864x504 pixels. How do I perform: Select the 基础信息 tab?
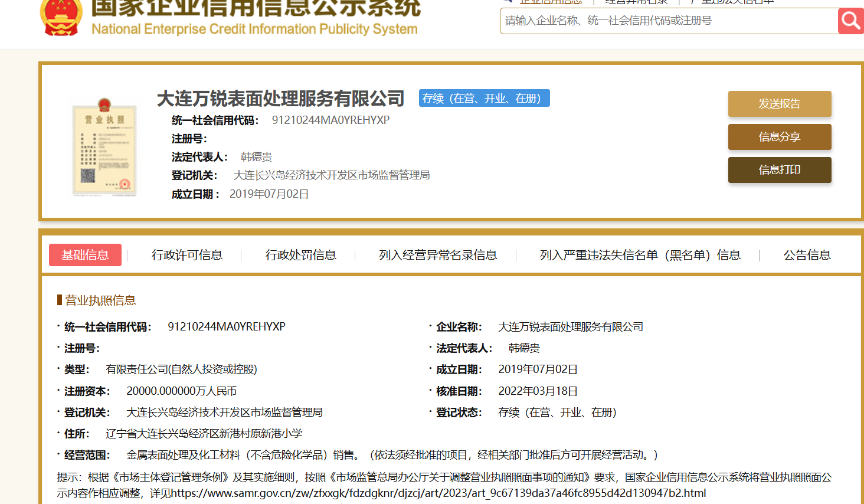coord(85,255)
